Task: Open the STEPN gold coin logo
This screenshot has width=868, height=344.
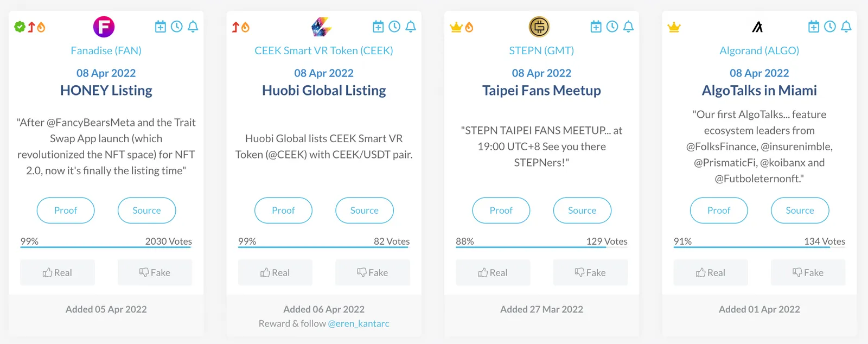Action: click(539, 27)
